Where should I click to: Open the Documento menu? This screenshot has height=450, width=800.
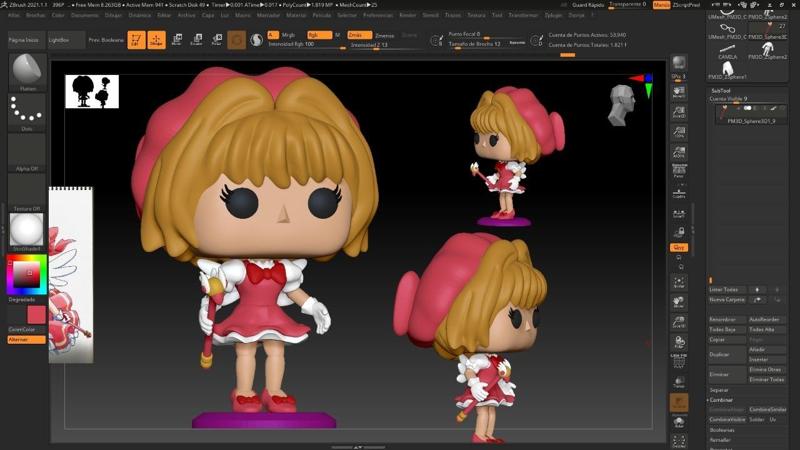pos(85,15)
